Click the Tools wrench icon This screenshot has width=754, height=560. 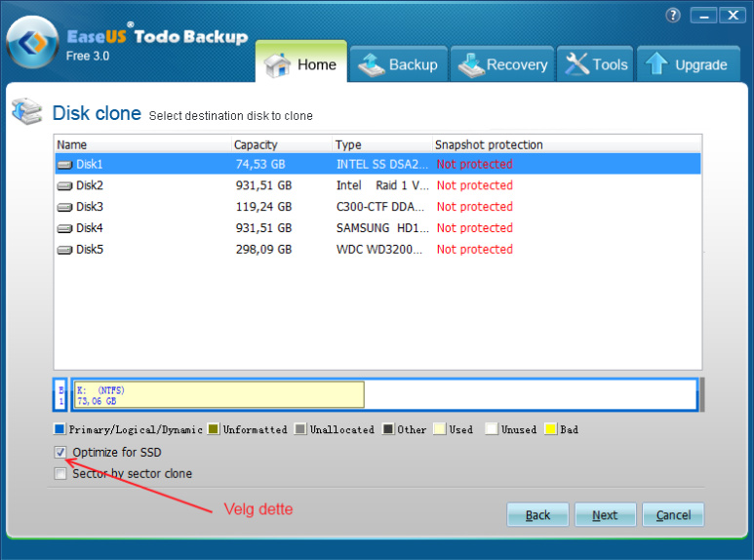click(577, 64)
